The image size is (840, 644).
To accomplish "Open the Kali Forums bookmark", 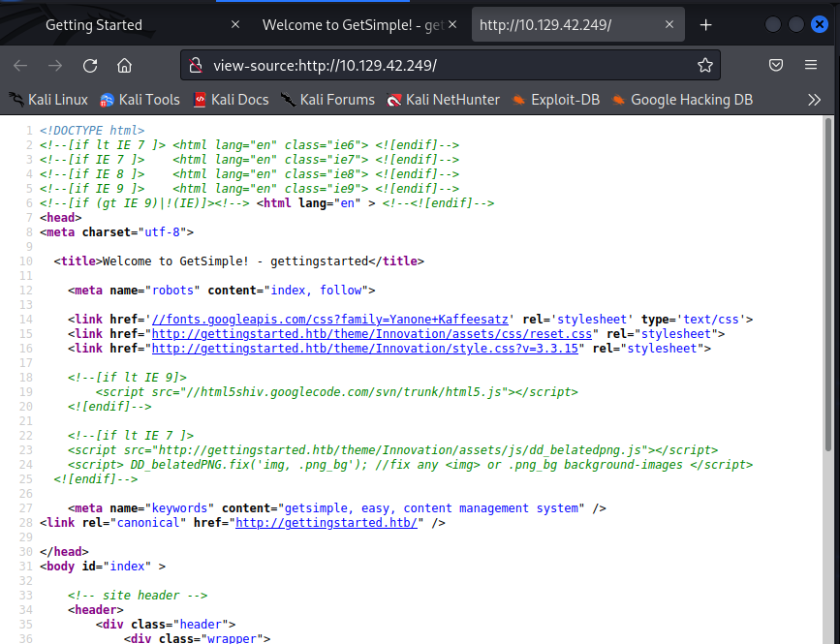I will pyautogui.click(x=327, y=100).
